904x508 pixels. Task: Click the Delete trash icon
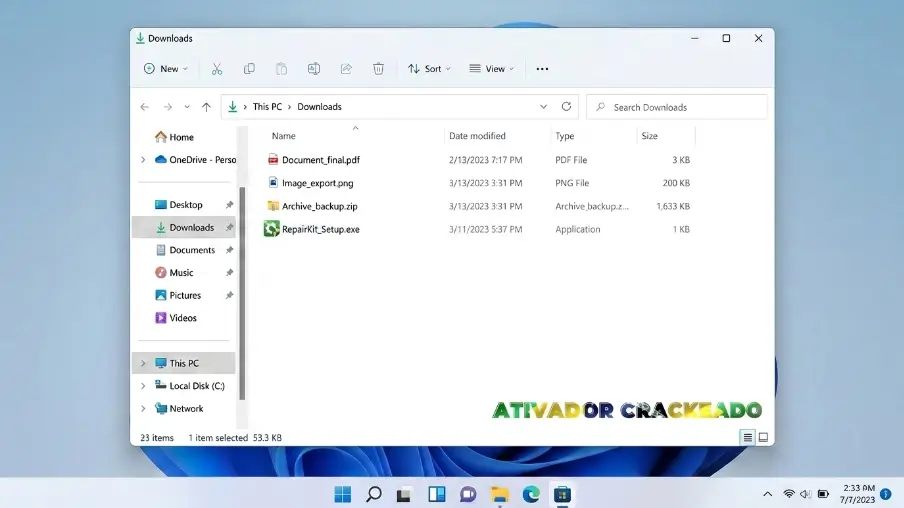(x=378, y=69)
